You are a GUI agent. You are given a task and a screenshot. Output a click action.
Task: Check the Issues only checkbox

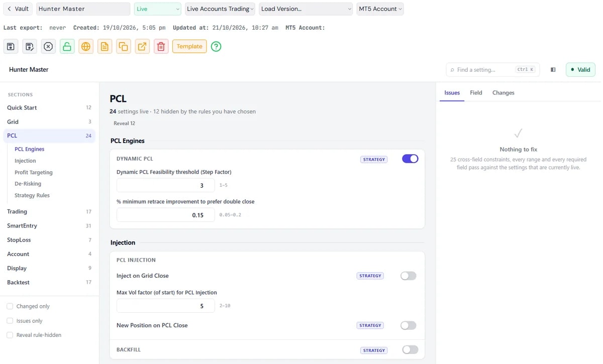click(10, 321)
